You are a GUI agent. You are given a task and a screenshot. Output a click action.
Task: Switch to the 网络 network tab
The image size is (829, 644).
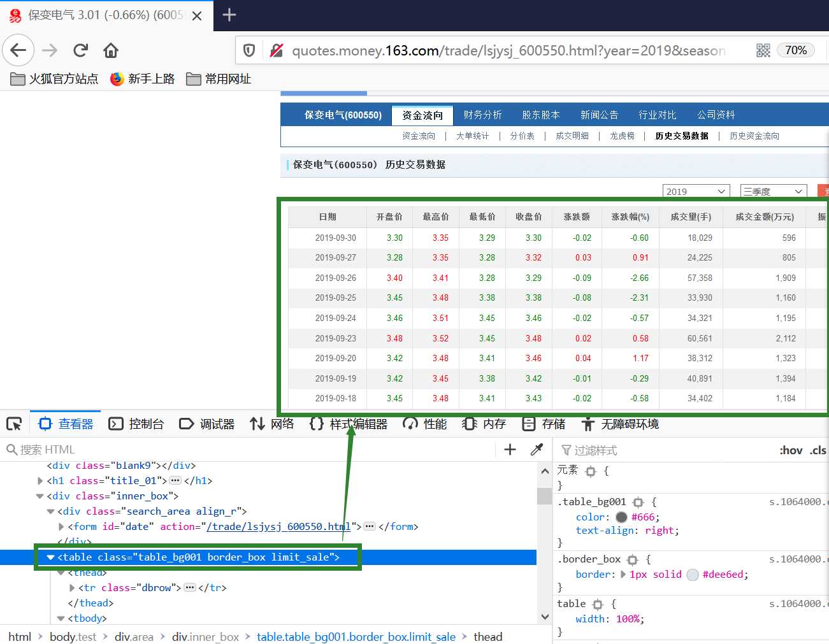pyautogui.click(x=272, y=424)
